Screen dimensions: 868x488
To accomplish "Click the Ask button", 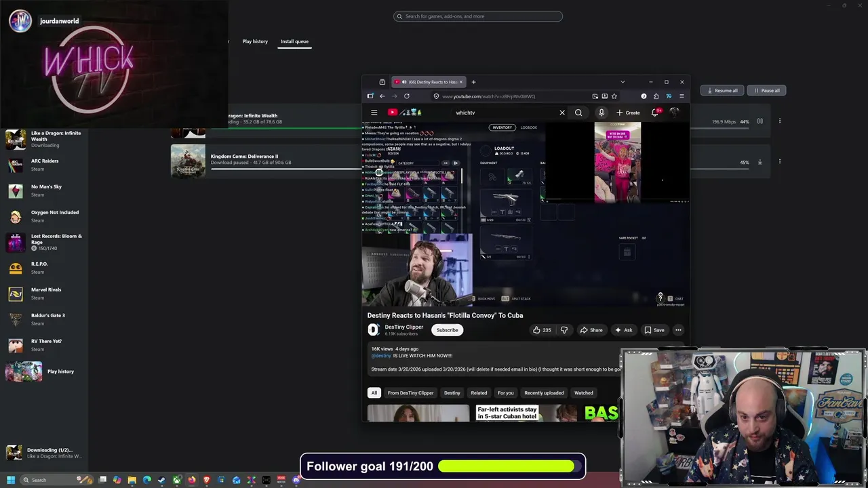I will coord(623,330).
